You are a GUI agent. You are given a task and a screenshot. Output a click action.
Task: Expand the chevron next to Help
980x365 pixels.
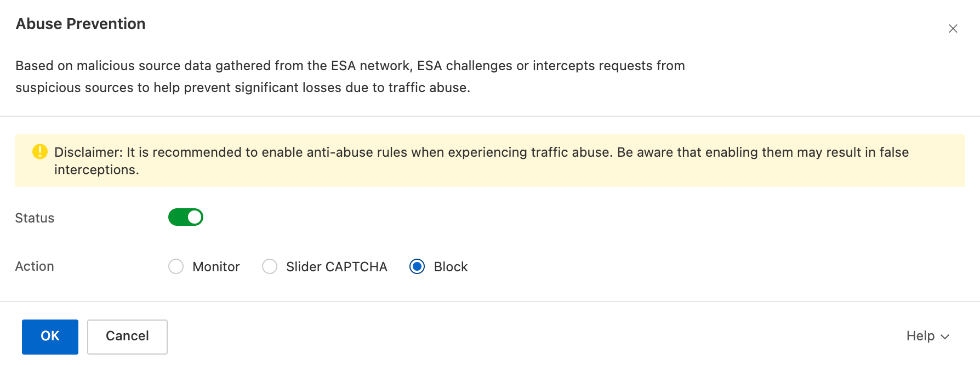pyautogui.click(x=945, y=337)
